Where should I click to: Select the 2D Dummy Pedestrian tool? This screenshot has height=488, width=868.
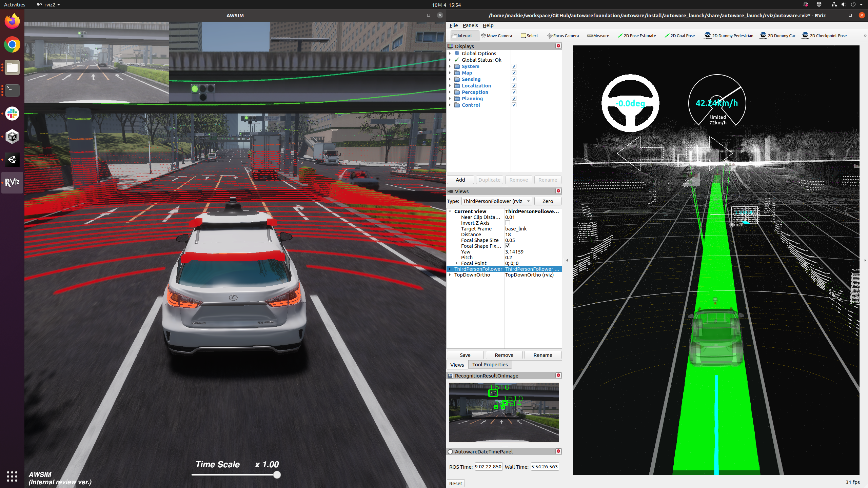729,36
